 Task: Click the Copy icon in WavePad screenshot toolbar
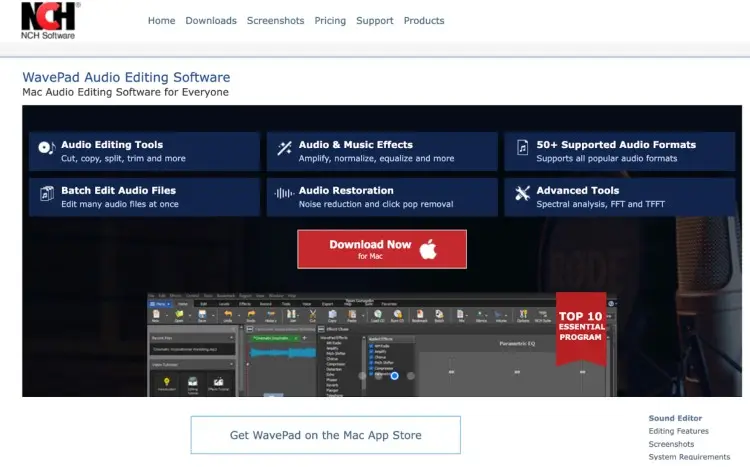332,315
